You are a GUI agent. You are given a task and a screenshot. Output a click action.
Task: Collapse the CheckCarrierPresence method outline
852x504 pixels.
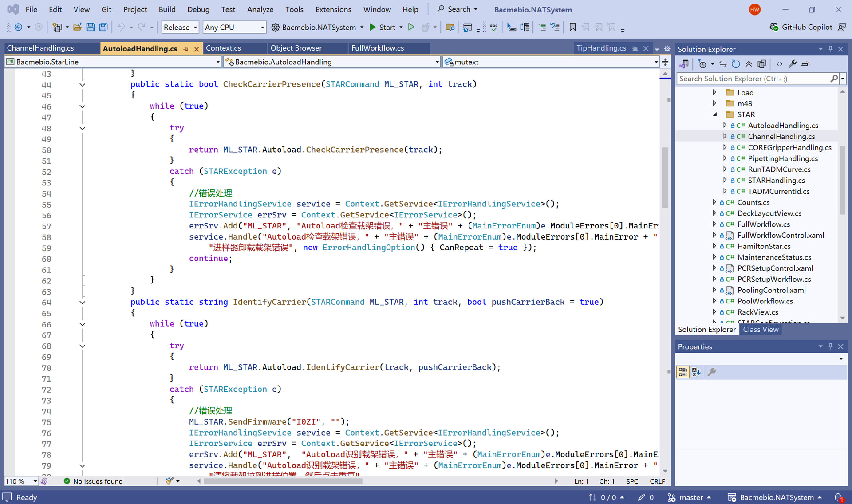point(82,84)
